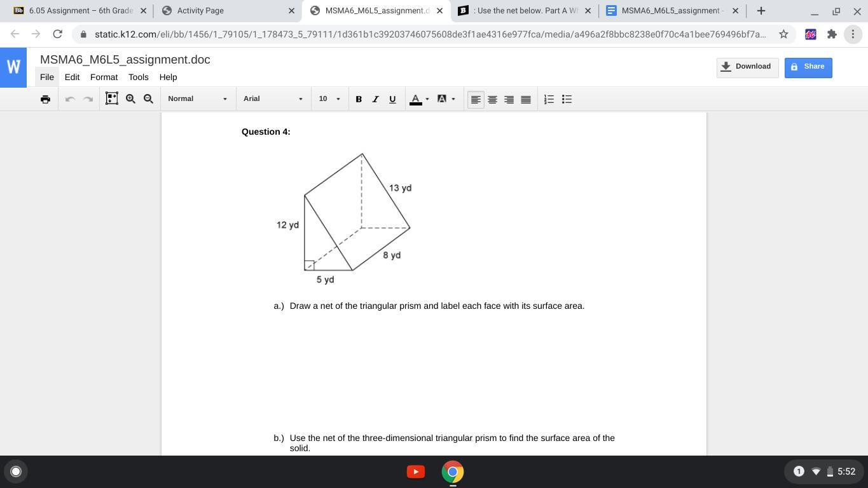
Task: Close the 6.05 Assignment tab
Action: (143, 11)
